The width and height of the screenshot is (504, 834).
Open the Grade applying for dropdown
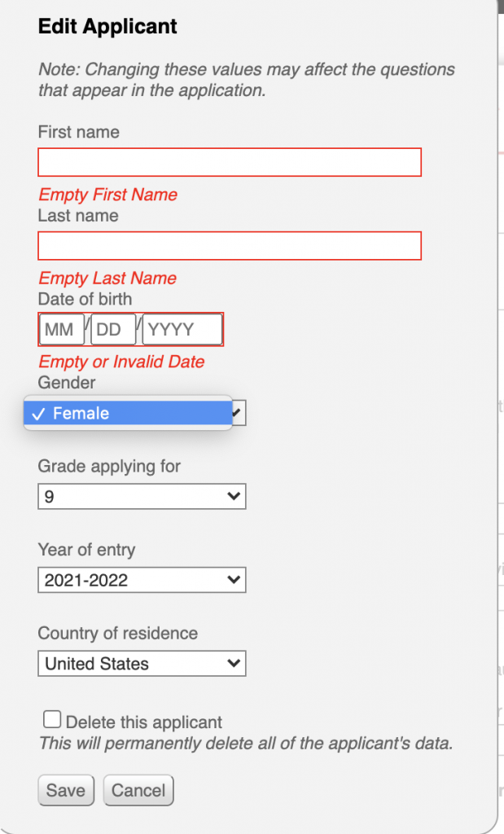142,496
